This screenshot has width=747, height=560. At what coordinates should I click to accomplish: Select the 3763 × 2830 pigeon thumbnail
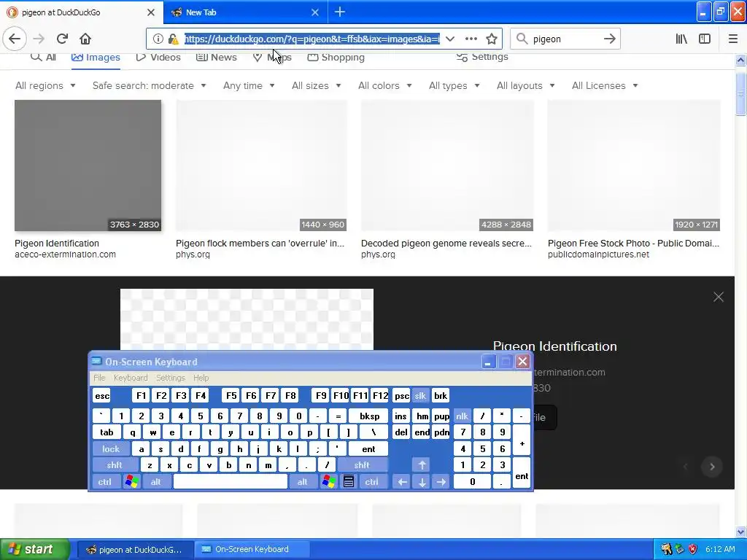[88, 166]
